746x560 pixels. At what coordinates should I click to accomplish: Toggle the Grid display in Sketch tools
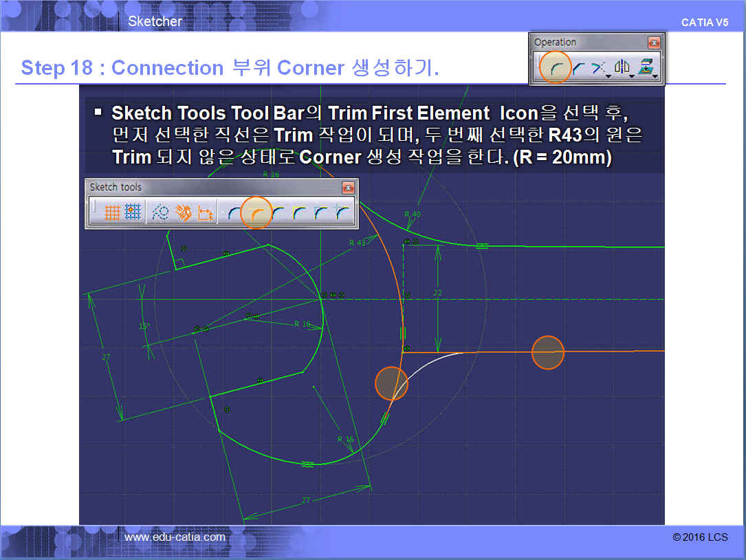(x=113, y=213)
